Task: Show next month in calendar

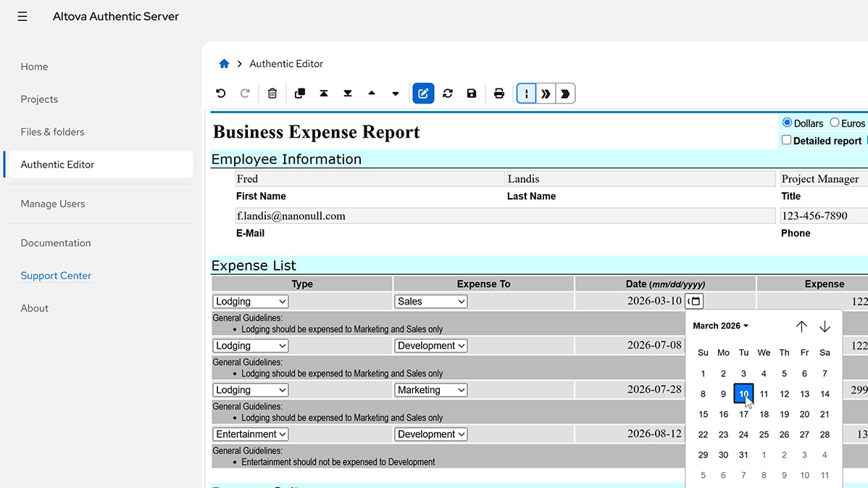Action: click(825, 326)
